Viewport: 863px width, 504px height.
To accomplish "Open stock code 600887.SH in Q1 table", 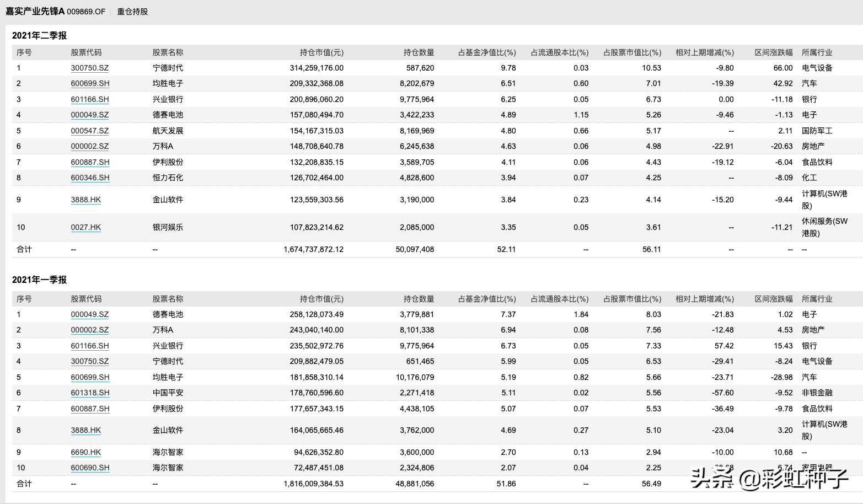I will pyautogui.click(x=90, y=409).
